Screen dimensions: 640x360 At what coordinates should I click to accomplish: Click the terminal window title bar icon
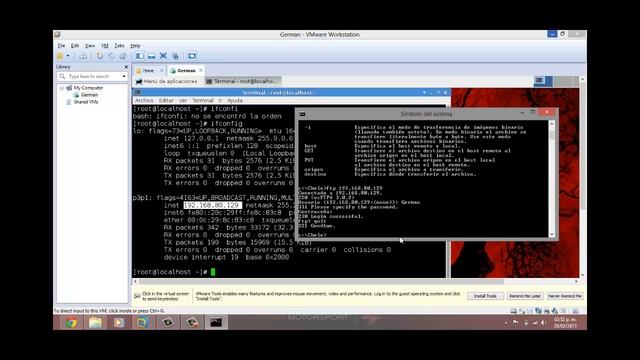138,93
